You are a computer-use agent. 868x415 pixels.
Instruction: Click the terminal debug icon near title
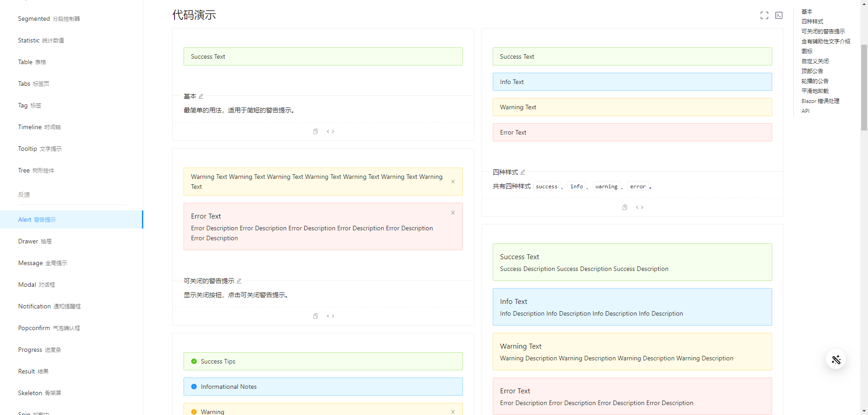[x=779, y=15]
